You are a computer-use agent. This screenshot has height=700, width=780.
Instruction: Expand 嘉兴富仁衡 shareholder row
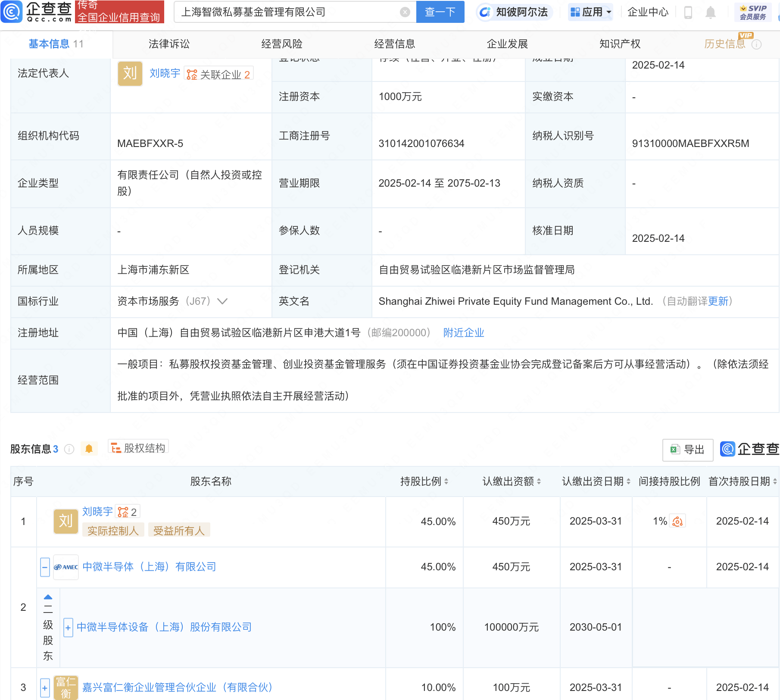tap(45, 688)
